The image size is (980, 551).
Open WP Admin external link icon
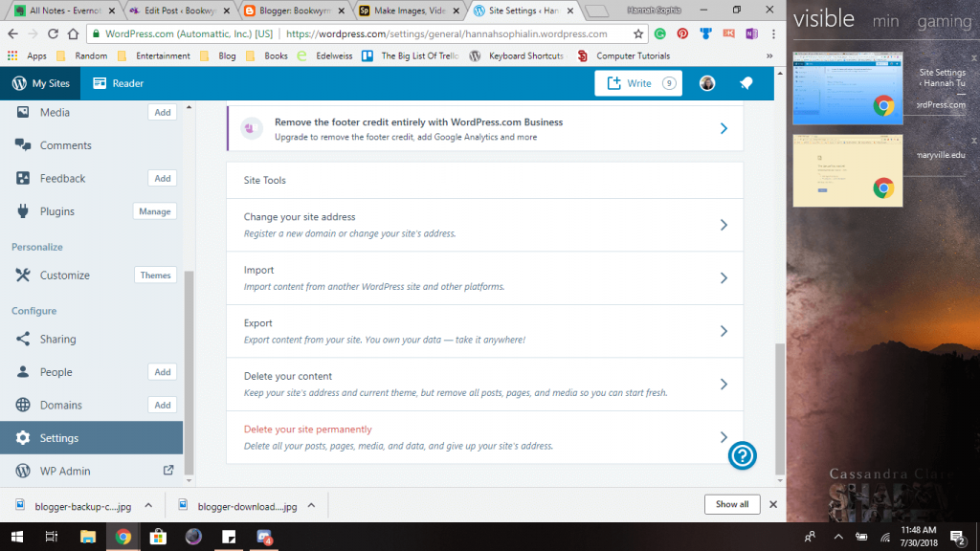(168, 471)
